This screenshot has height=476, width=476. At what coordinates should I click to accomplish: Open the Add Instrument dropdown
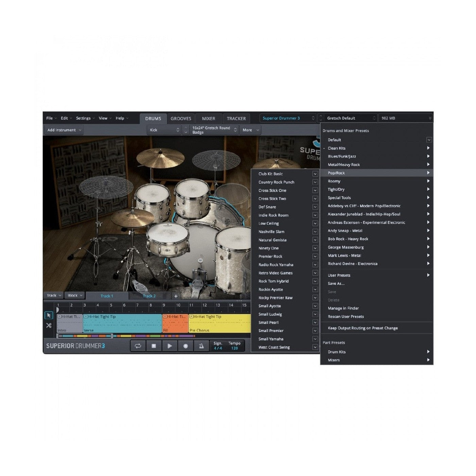[x=64, y=130]
